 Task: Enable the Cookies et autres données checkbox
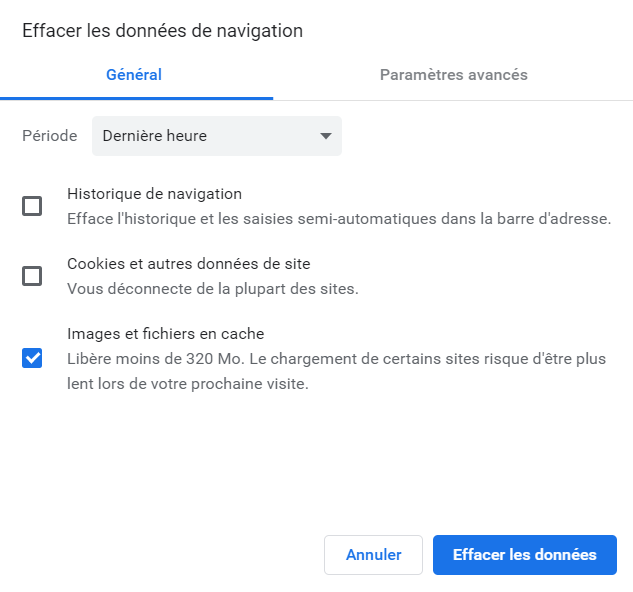pos(32,276)
